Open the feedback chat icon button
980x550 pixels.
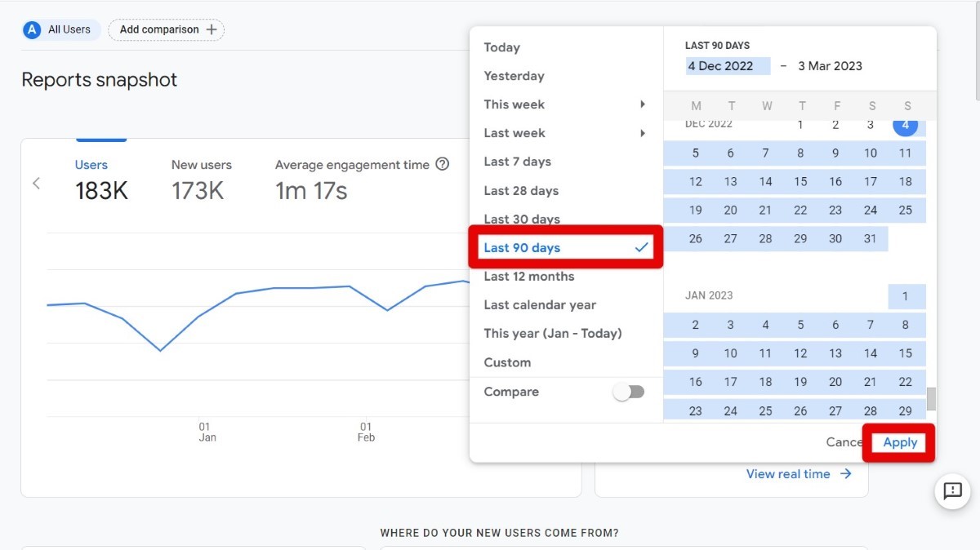pos(952,491)
